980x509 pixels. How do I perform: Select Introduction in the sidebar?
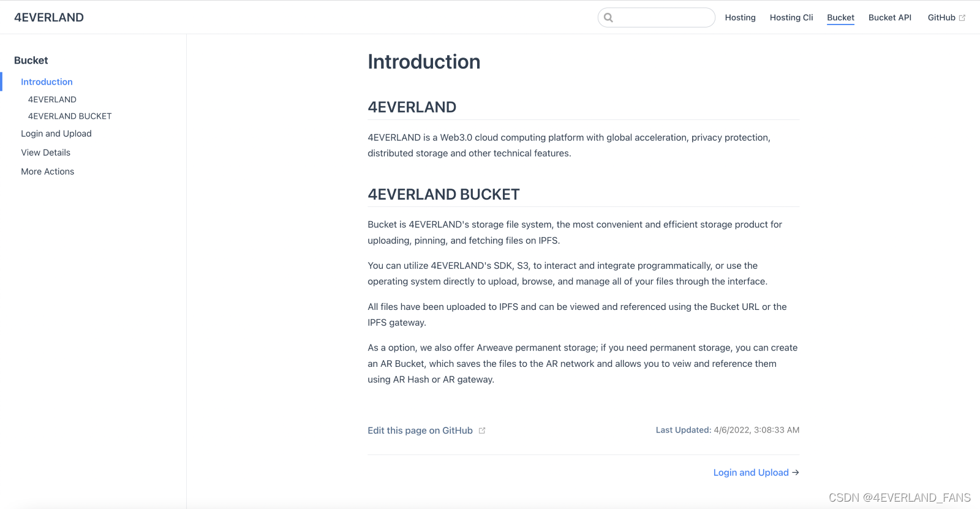click(x=47, y=81)
